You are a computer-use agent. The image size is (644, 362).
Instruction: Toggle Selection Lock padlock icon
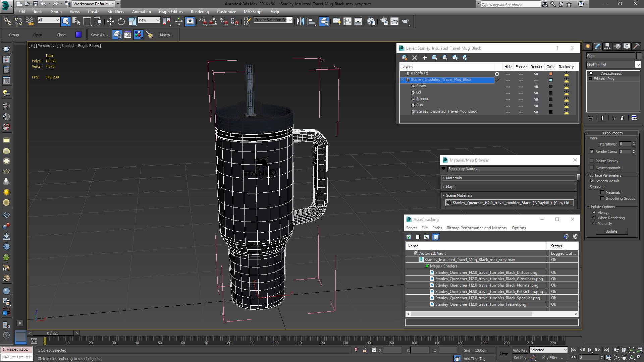(365, 350)
